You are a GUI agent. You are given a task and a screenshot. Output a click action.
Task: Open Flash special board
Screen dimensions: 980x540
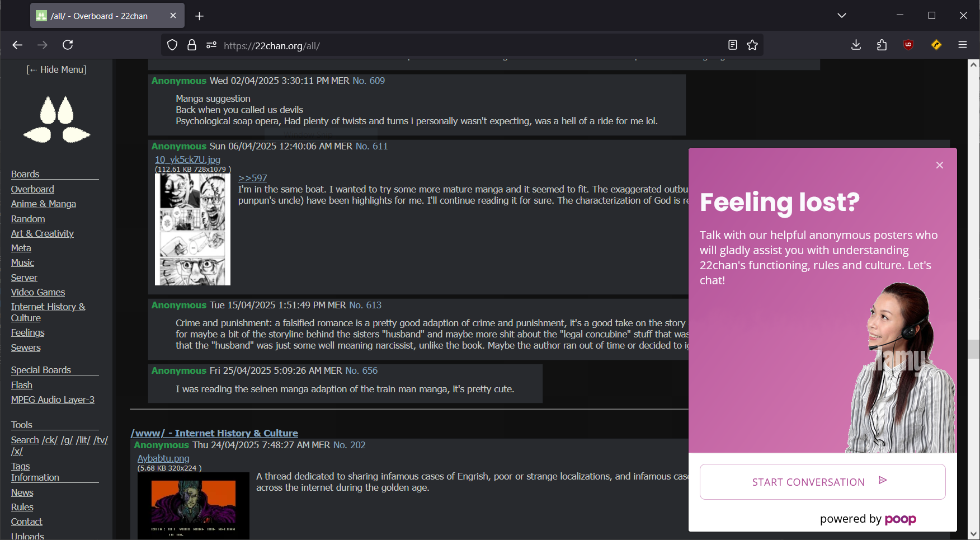pyautogui.click(x=22, y=385)
